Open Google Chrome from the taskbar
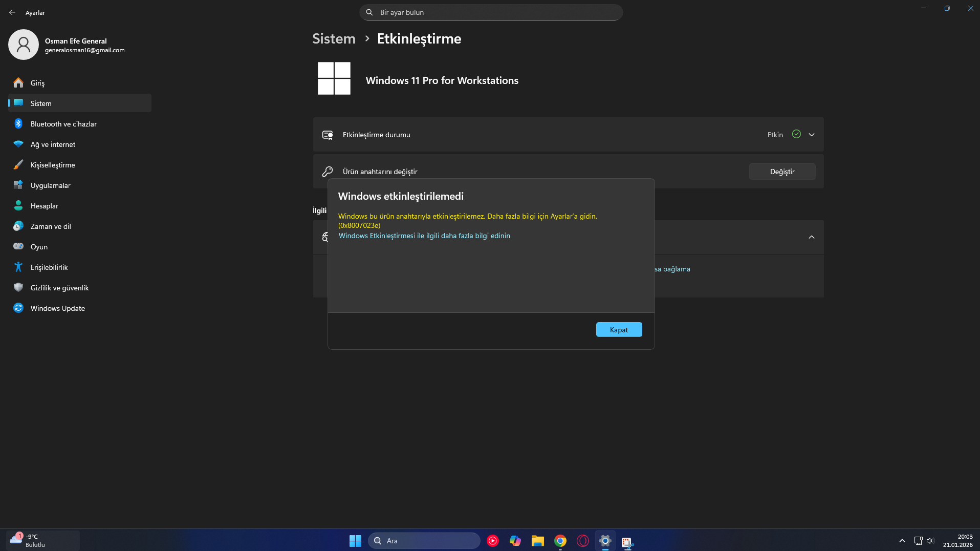Screen dimensions: 980x551 tap(560, 541)
